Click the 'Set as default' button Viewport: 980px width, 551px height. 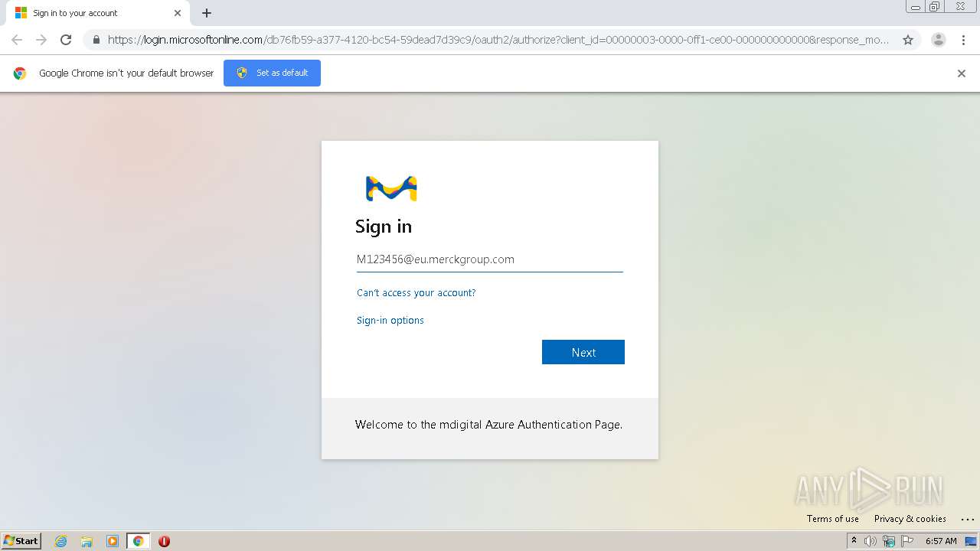[272, 73]
